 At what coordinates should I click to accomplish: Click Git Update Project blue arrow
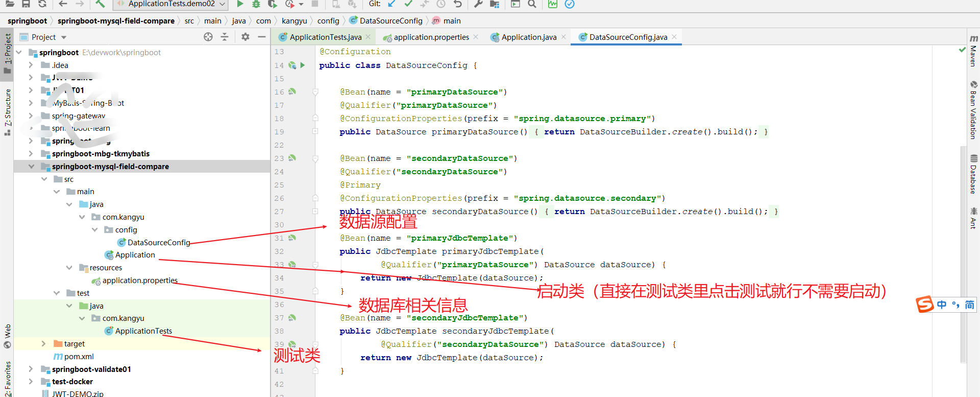tap(391, 4)
